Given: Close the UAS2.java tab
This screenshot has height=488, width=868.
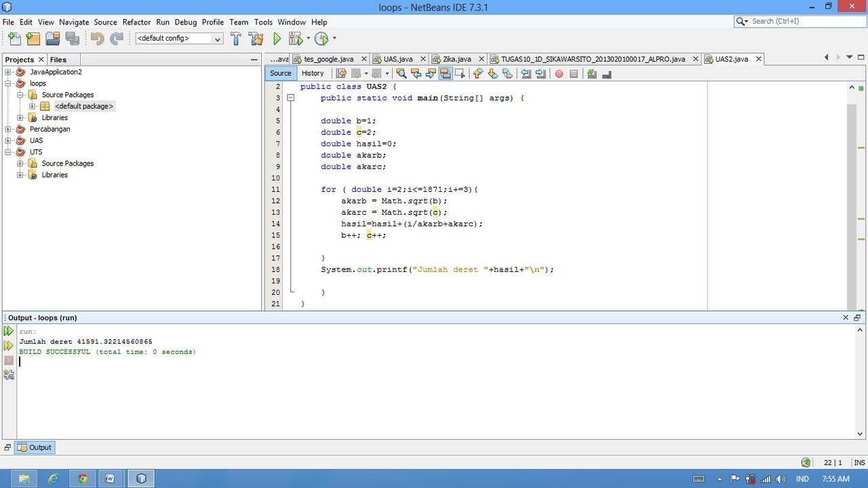Looking at the screenshot, I should point(758,59).
